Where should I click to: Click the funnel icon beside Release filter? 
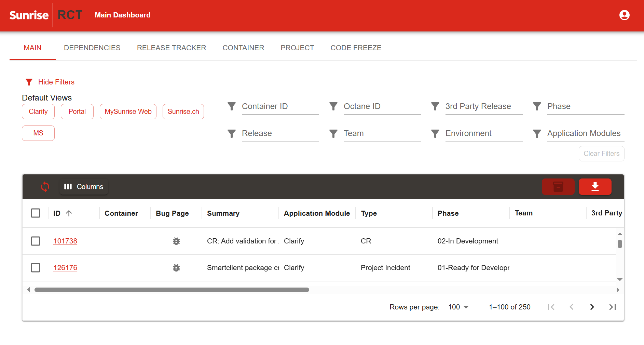coord(232,133)
